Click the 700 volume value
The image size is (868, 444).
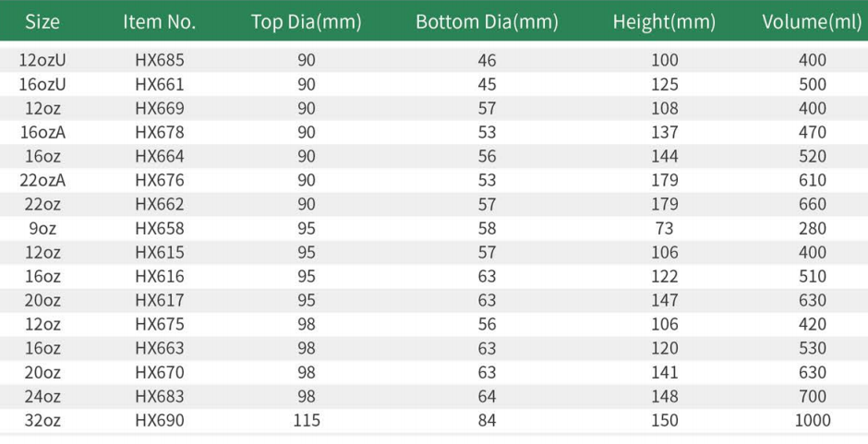point(813,396)
